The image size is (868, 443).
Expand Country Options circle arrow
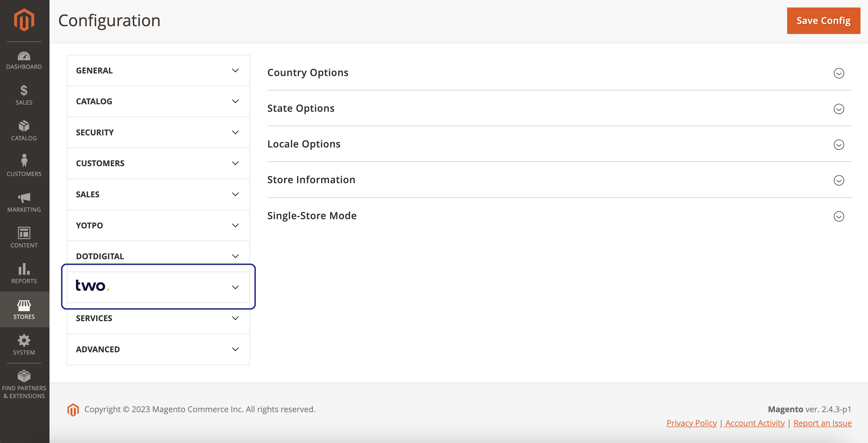point(839,73)
